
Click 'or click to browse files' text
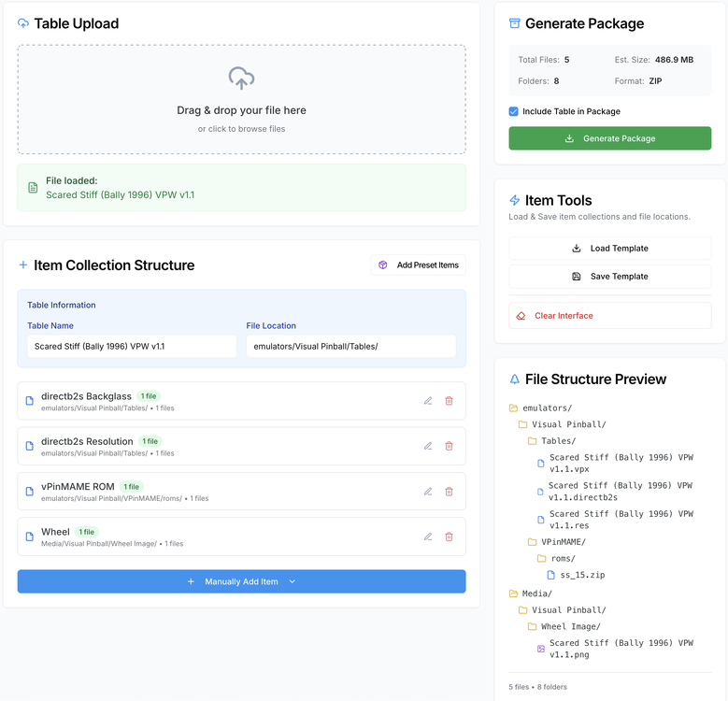(241, 129)
